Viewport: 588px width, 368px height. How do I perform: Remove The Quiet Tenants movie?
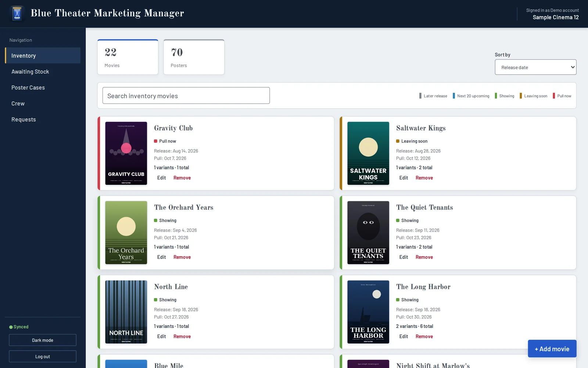[x=424, y=257]
